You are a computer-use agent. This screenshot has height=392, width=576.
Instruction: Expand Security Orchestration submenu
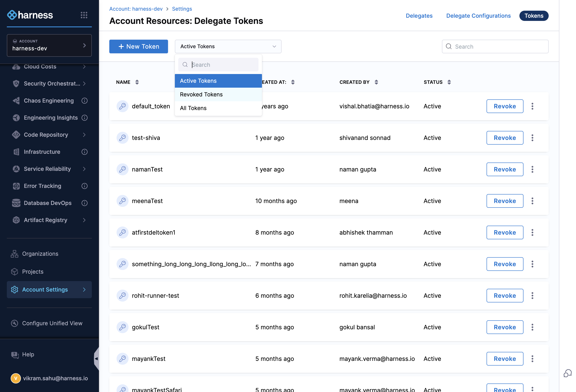[x=84, y=83]
